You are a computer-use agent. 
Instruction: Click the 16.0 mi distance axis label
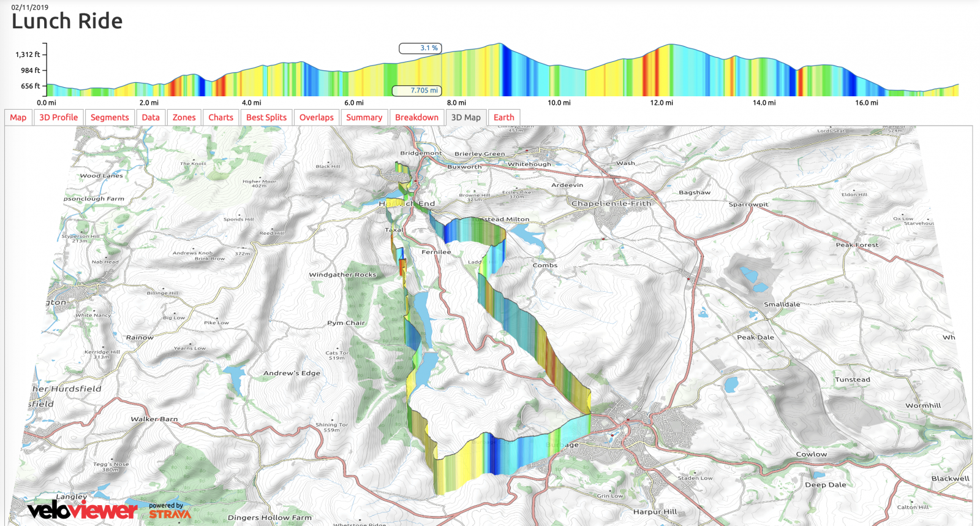[x=867, y=103]
